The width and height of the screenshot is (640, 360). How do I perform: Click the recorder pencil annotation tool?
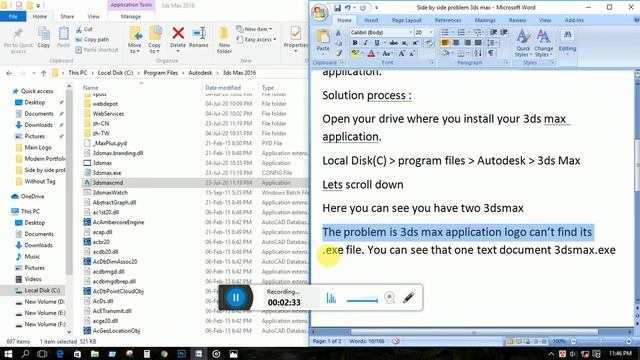[x=409, y=298]
